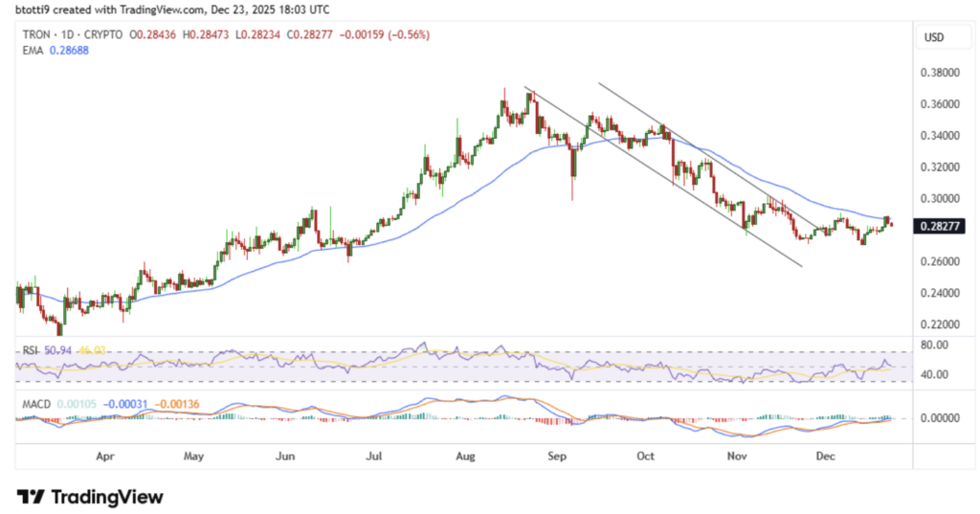980x514 pixels.
Task: Click the Dec label on time axis
Action: point(827,457)
